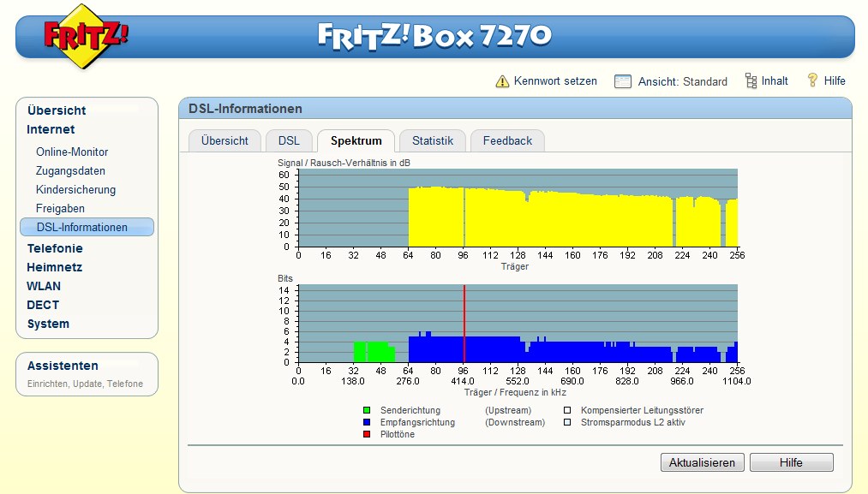Open DECT section in sidebar

point(43,305)
